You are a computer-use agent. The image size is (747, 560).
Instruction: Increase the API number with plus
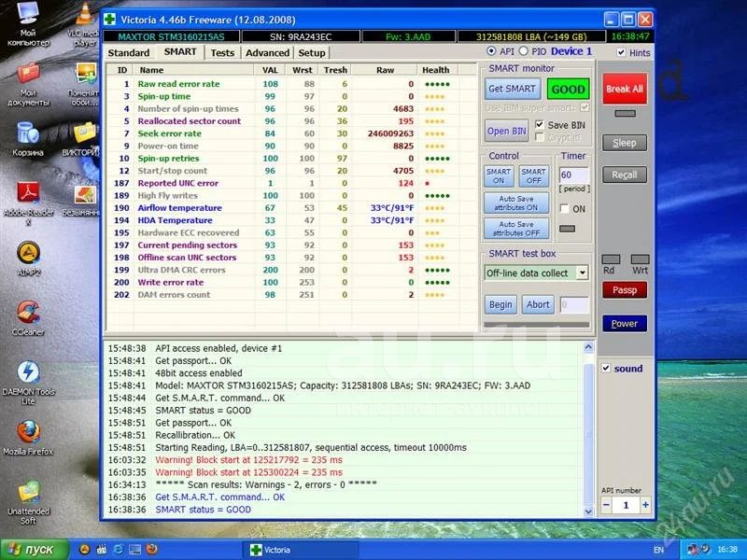coord(645,505)
